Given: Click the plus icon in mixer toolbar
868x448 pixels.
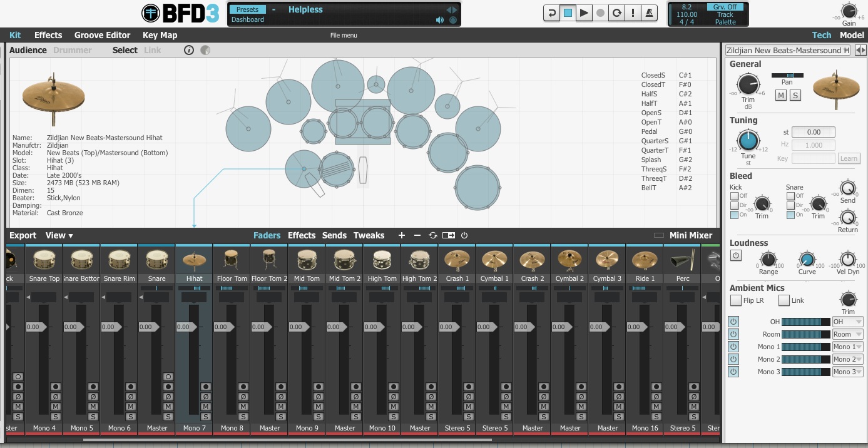Looking at the screenshot, I should (x=402, y=235).
